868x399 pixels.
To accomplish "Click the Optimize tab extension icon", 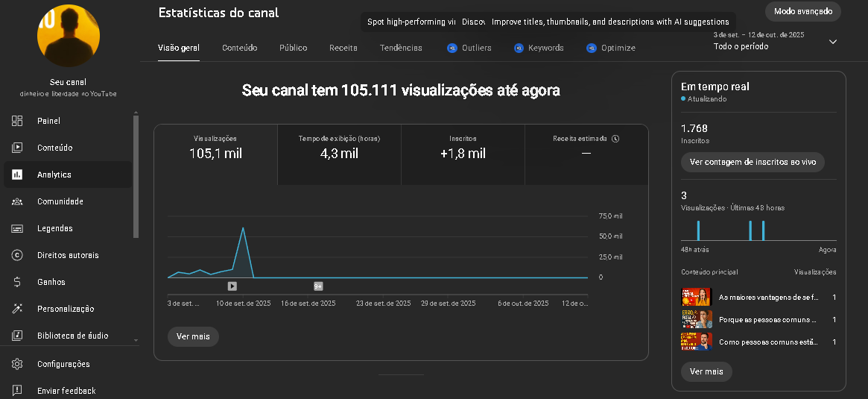I will [x=592, y=48].
